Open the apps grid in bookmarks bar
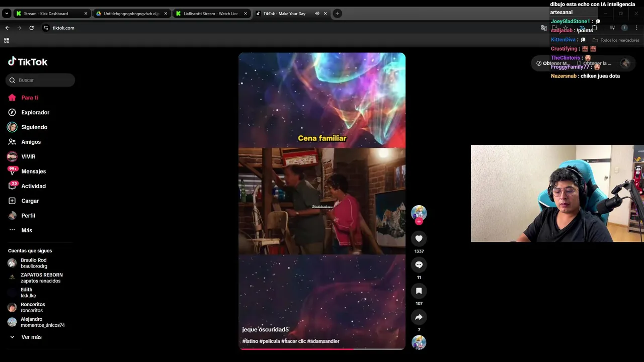This screenshot has height=362, width=644. [x=7, y=40]
